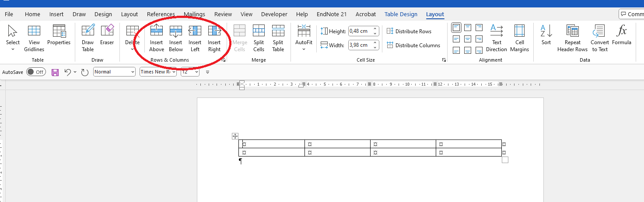Open the undo history dropdown arrow
This screenshot has width=644, height=202.
tap(75, 72)
